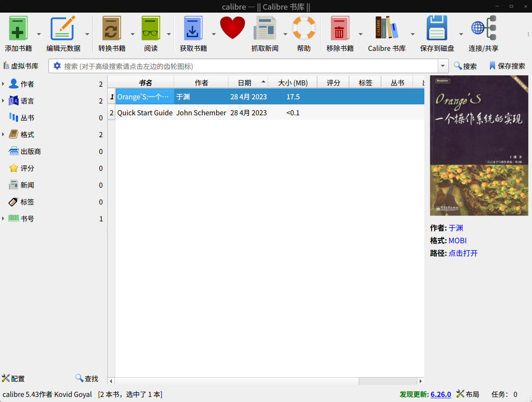This screenshot has height=402, width=532.
Task: Show more toolbar items overflow menu
Action: pos(528,34)
